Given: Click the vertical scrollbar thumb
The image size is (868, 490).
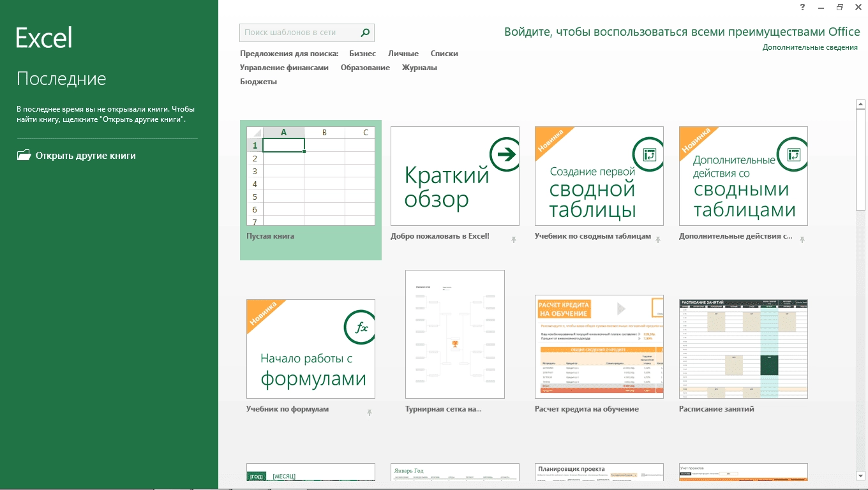Looking at the screenshot, I should coord(860,160).
